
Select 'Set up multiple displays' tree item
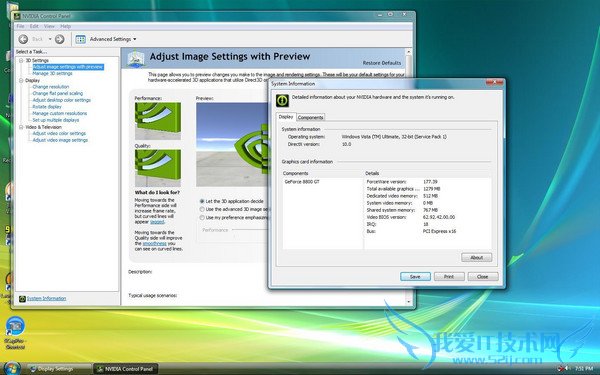pyautogui.click(x=56, y=120)
